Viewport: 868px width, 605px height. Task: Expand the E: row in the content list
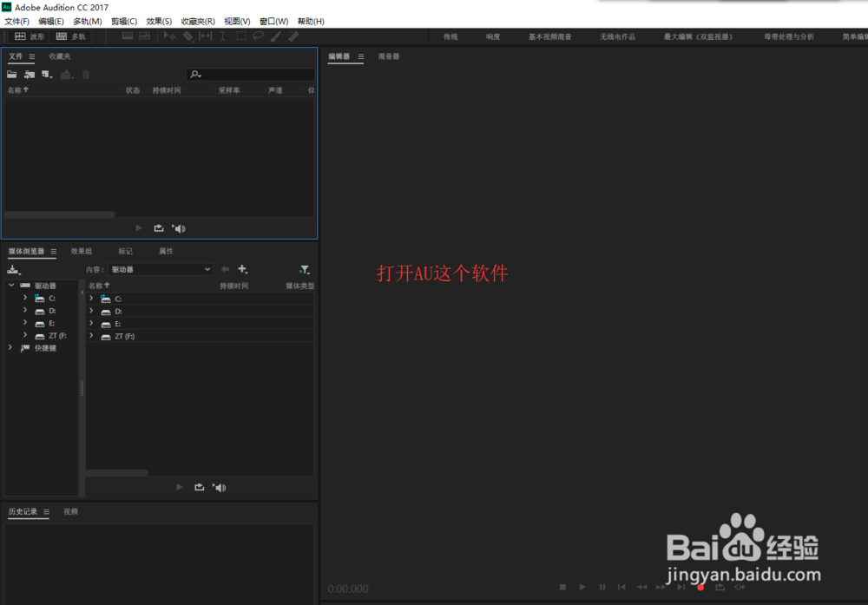(x=91, y=323)
